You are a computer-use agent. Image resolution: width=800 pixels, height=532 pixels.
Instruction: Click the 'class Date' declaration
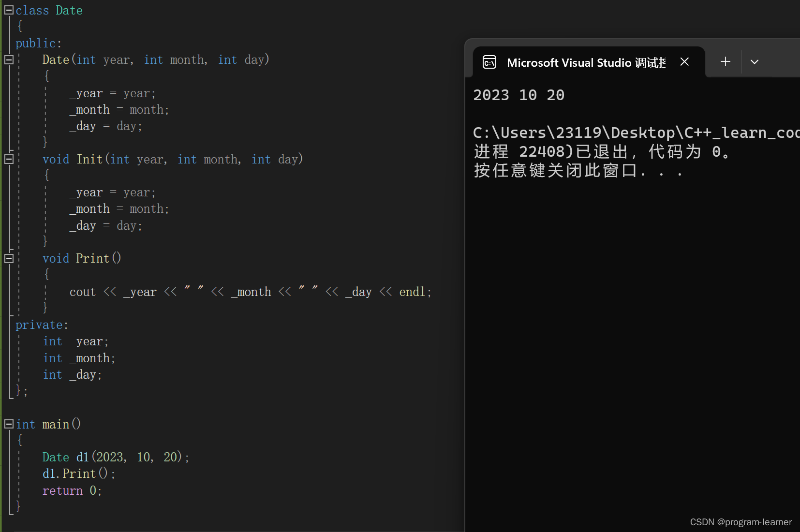click(49, 10)
